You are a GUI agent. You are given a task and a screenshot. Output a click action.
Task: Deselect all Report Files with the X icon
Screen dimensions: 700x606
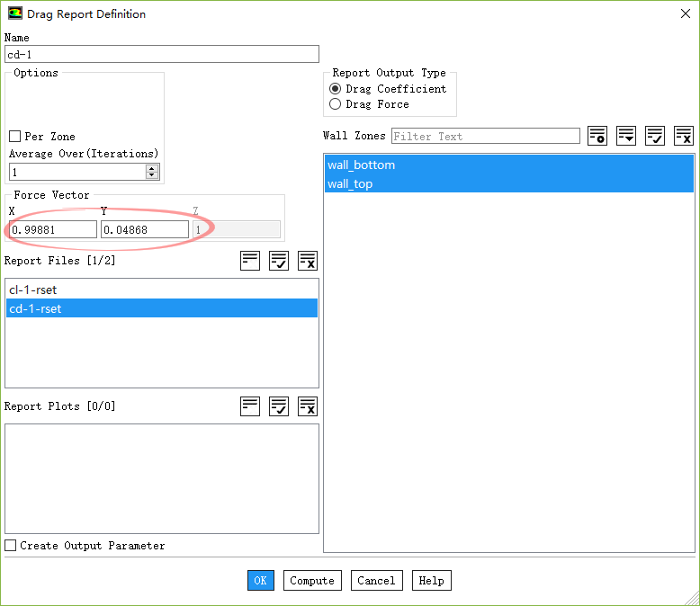308,261
